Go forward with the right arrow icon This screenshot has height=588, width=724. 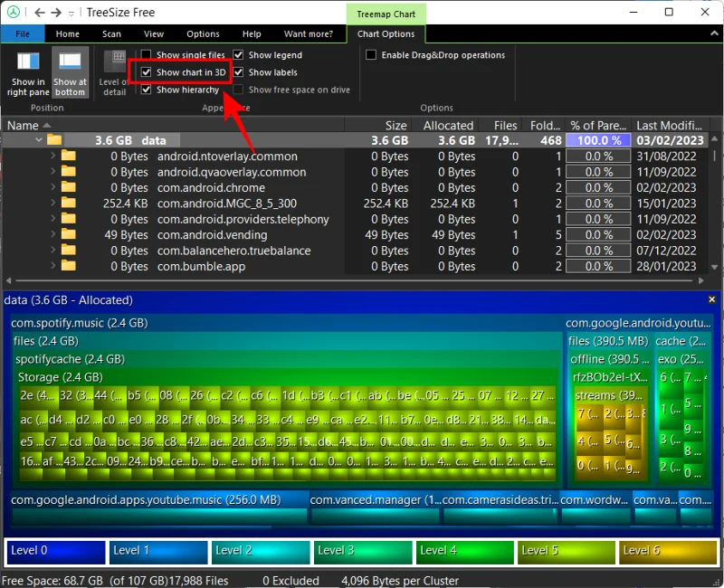pos(56,13)
